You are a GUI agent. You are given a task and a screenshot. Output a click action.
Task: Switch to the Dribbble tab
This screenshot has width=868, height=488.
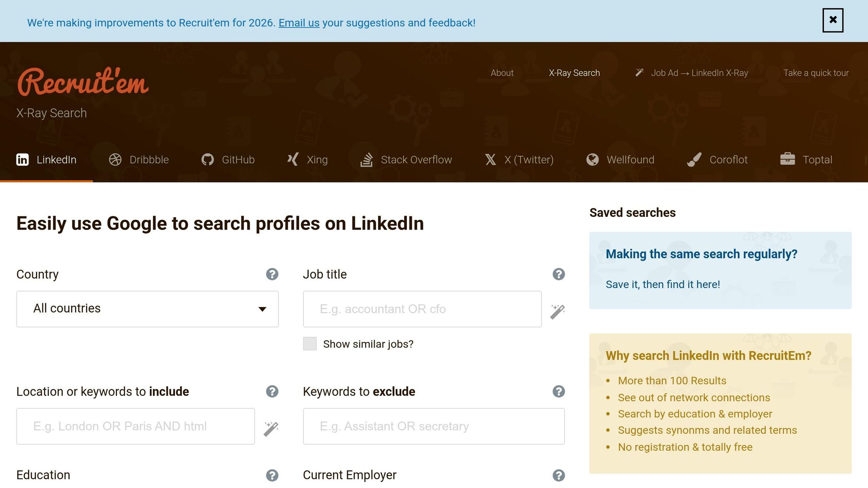point(139,160)
